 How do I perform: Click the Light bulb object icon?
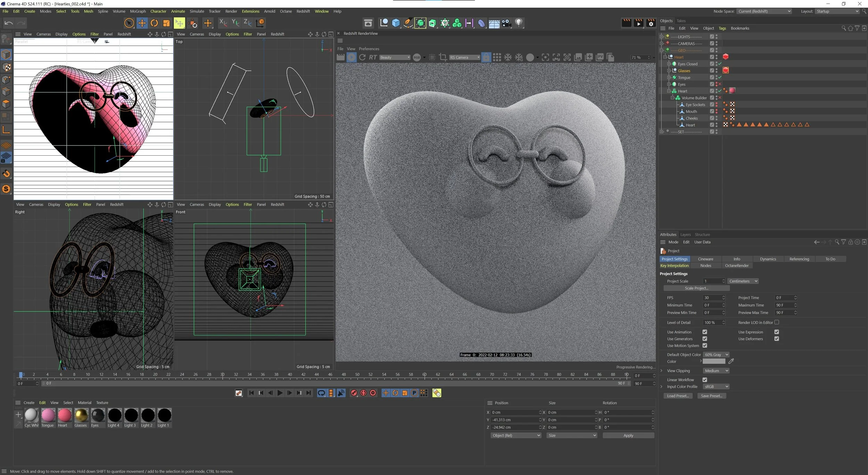(x=519, y=23)
